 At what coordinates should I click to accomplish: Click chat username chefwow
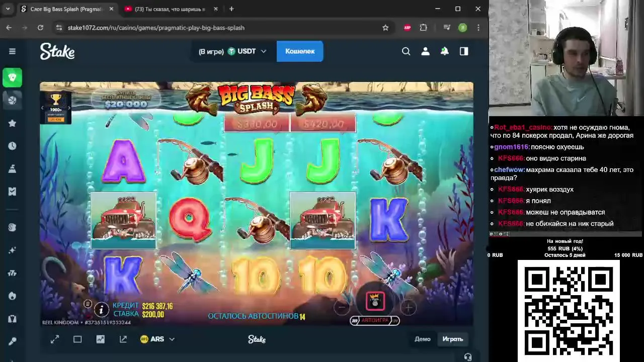(x=510, y=170)
